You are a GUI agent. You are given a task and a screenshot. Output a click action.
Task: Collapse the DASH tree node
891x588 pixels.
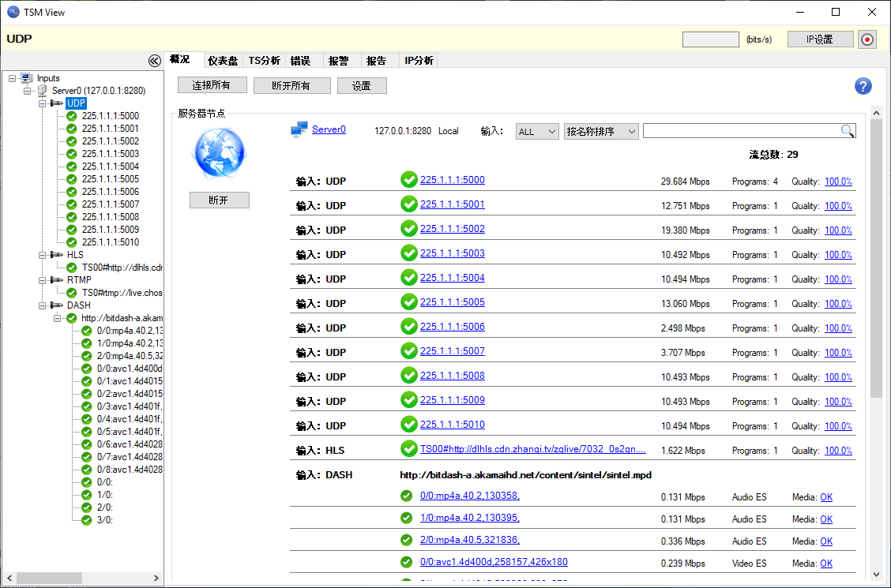click(x=43, y=305)
